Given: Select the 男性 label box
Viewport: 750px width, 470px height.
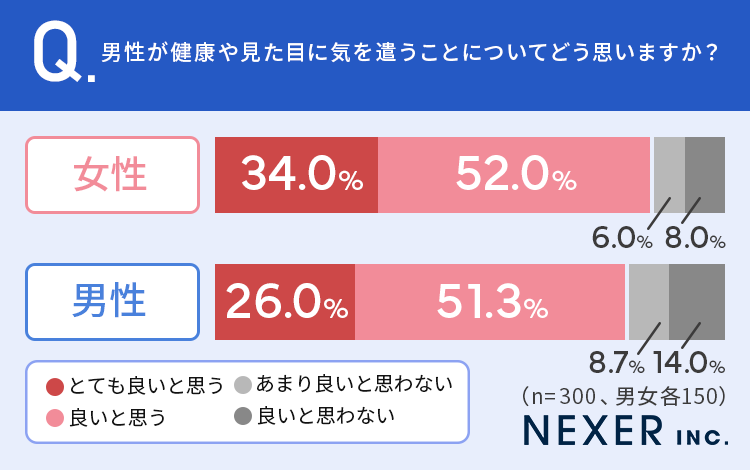Looking at the screenshot, I should click(x=111, y=301).
